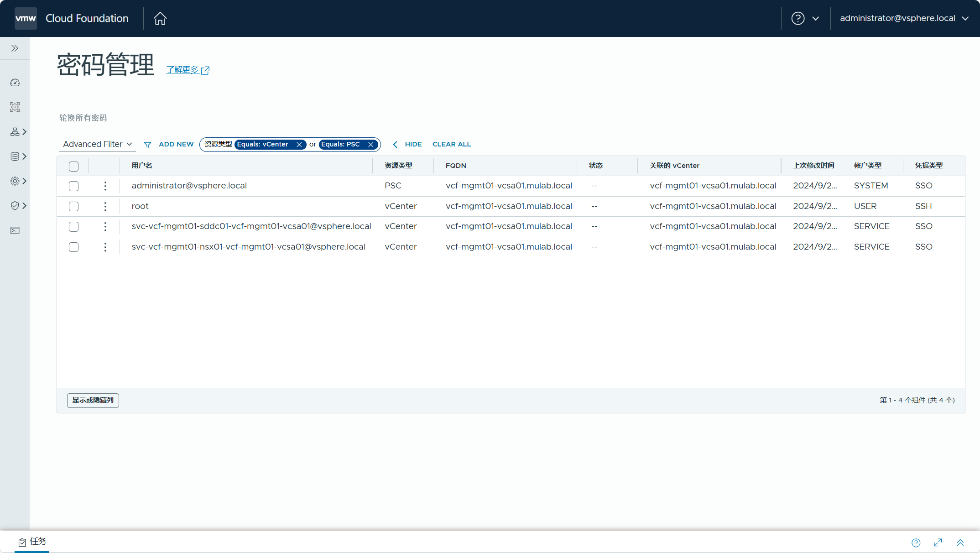Expand the tasks panel with double chevron
The width and height of the screenshot is (980, 553).
(960, 543)
